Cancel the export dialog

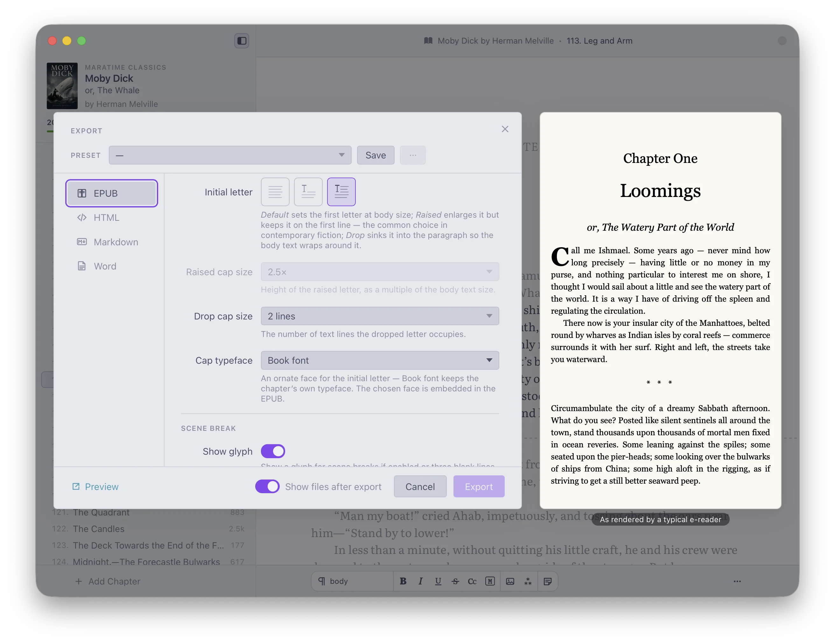pyautogui.click(x=420, y=486)
